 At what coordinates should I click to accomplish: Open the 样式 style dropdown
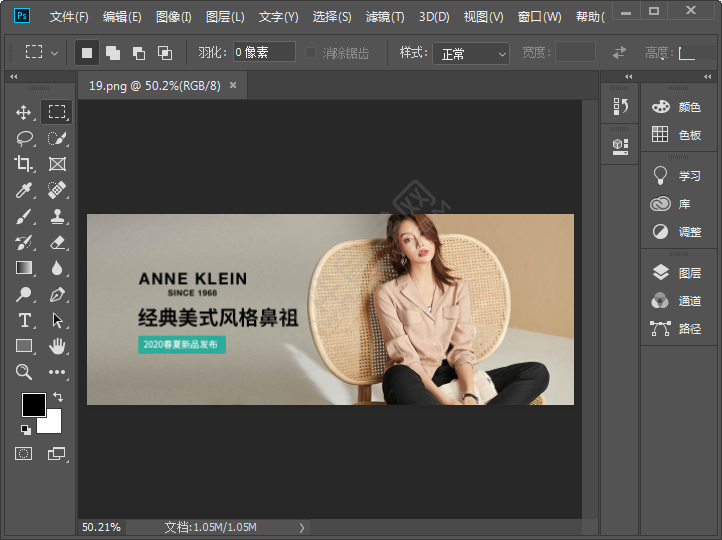pos(470,54)
